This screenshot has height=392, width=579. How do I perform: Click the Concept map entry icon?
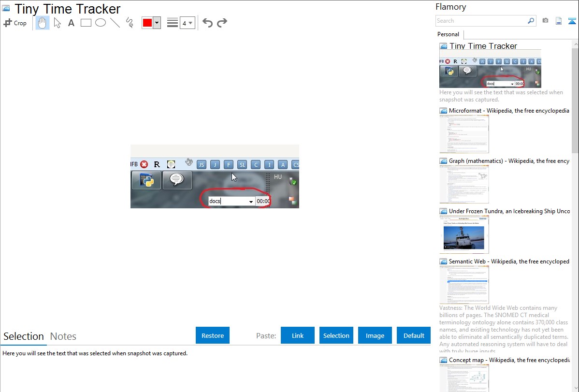[x=443, y=360]
